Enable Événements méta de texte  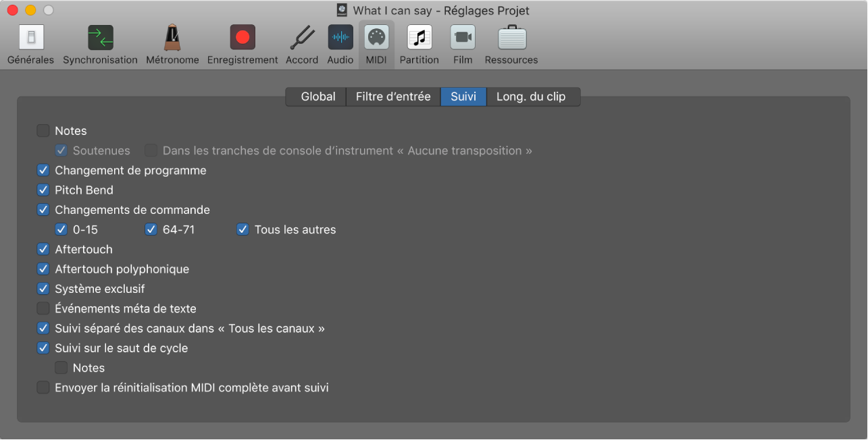click(43, 308)
